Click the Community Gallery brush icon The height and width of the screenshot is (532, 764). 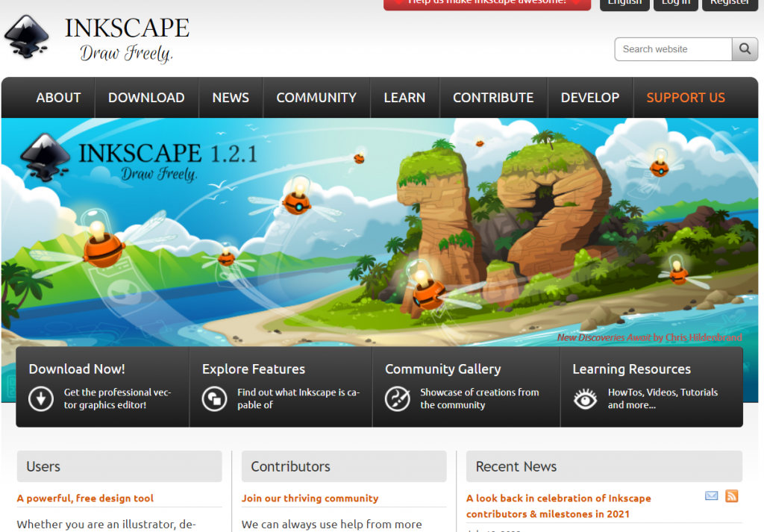398,398
